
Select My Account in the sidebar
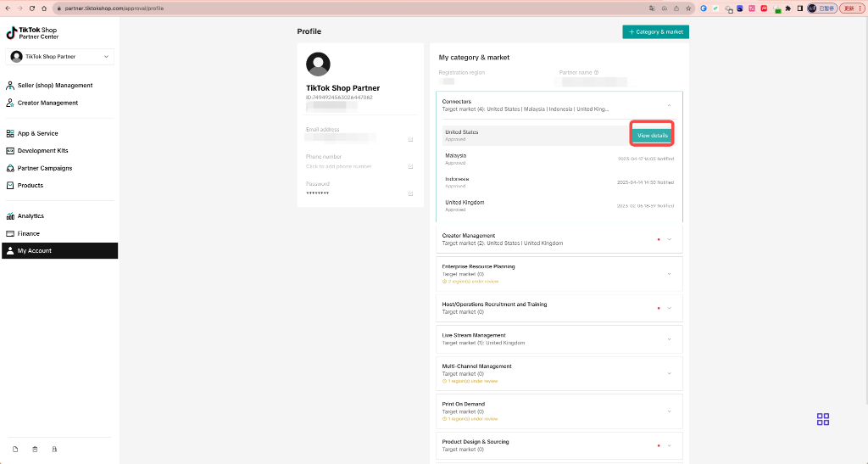tap(60, 251)
